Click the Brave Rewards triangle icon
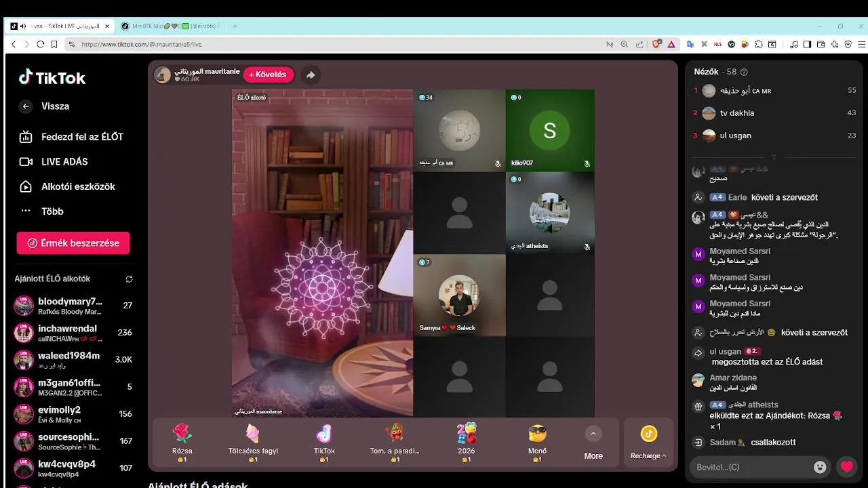Viewport: 868px width, 488px height. 671,44
